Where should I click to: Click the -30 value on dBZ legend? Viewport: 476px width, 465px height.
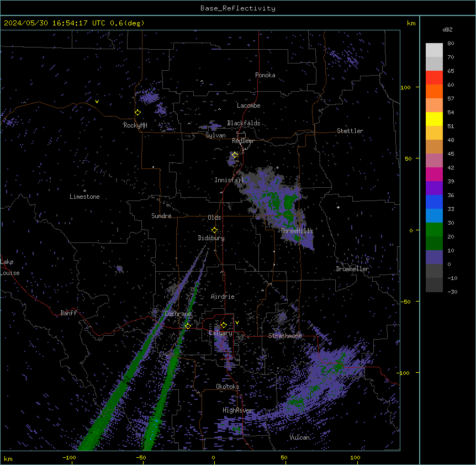coord(452,292)
